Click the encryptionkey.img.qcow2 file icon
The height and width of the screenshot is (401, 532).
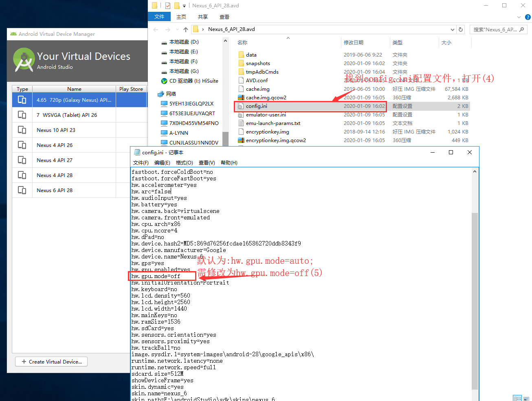[241, 140]
